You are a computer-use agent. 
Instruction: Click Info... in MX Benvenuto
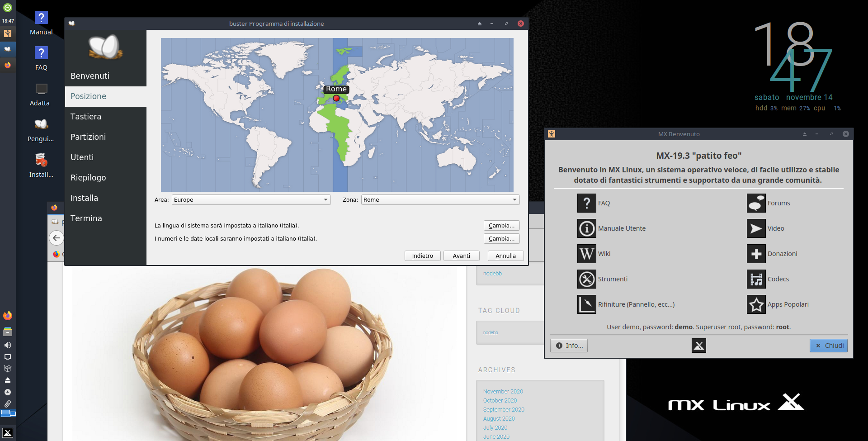569,346
